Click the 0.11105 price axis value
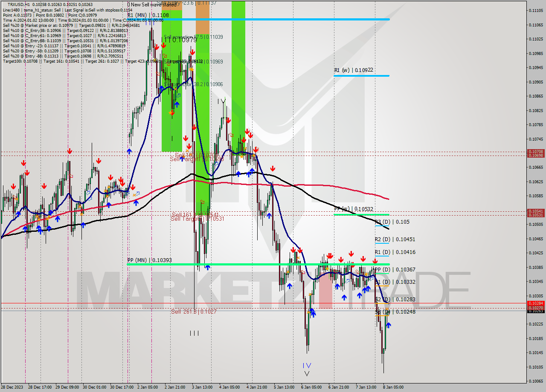The width and height of the screenshot is (546, 392). pyautogui.click(x=536, y=10)
